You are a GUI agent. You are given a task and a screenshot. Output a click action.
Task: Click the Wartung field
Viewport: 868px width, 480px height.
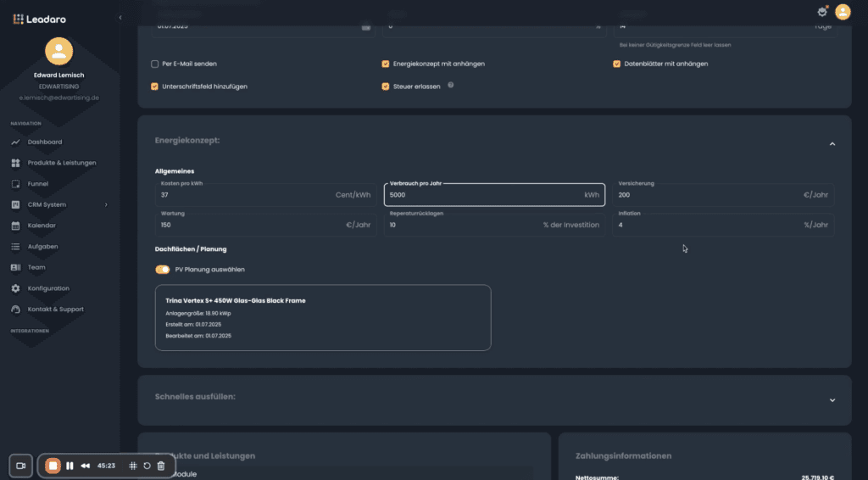[265, 225]
